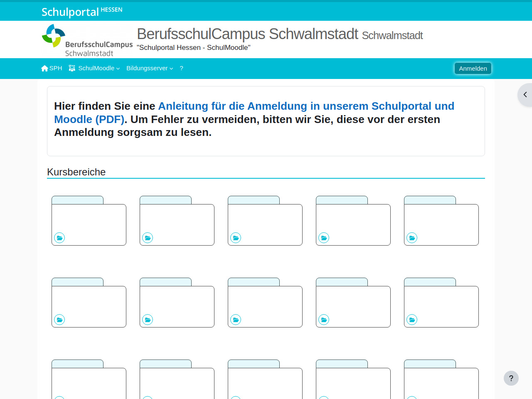
Task: Click the SPH home icon
Action: [x=45, y=68]
